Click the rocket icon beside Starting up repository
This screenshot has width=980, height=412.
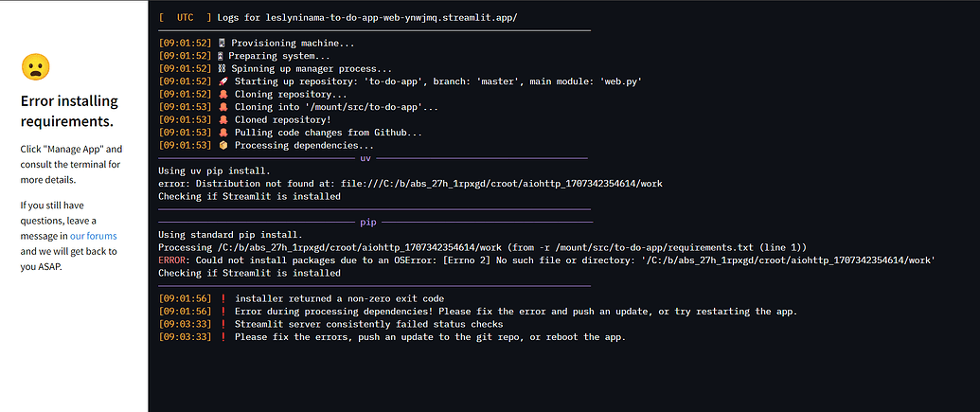223,81
